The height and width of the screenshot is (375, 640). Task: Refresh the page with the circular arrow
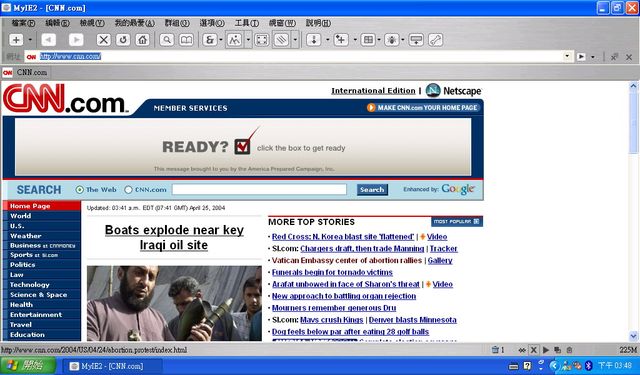click(123, 40)
